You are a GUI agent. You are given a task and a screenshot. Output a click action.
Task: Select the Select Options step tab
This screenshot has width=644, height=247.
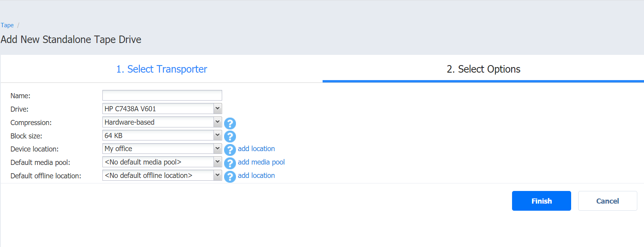[483, 69]
